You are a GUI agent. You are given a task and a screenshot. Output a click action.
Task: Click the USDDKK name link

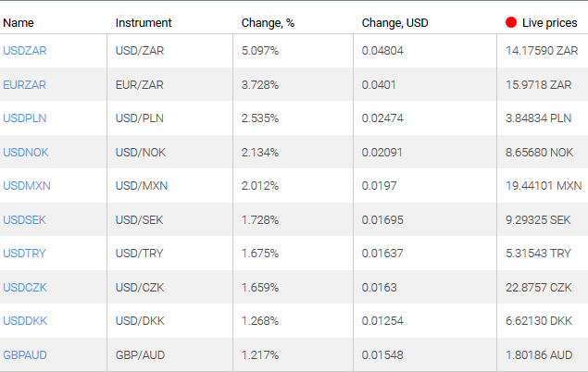click(x=25, y=320)
